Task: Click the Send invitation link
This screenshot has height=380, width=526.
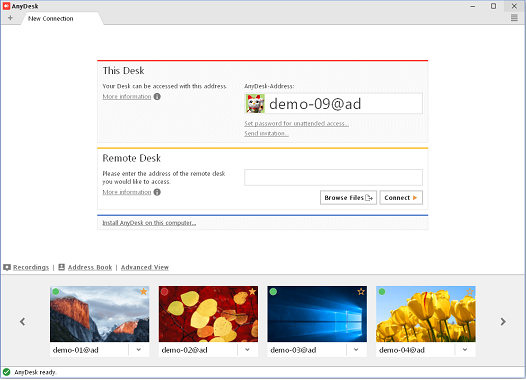Action: click(x=266, y=133)
